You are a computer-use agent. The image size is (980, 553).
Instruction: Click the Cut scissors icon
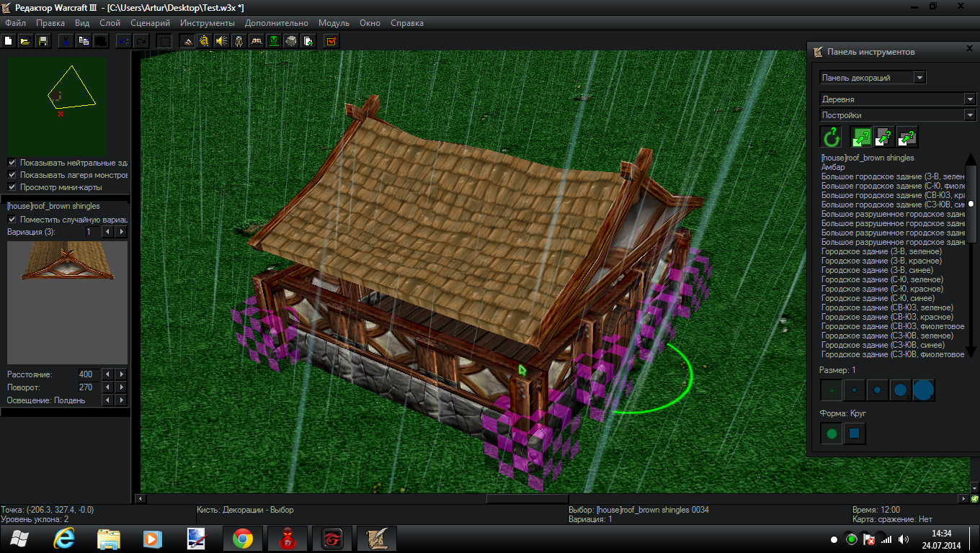tap(66, 41)
